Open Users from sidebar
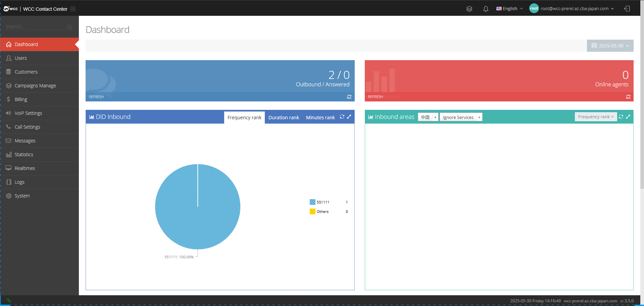This screenshot has height=306, width=644. click(x=40, y=58)
